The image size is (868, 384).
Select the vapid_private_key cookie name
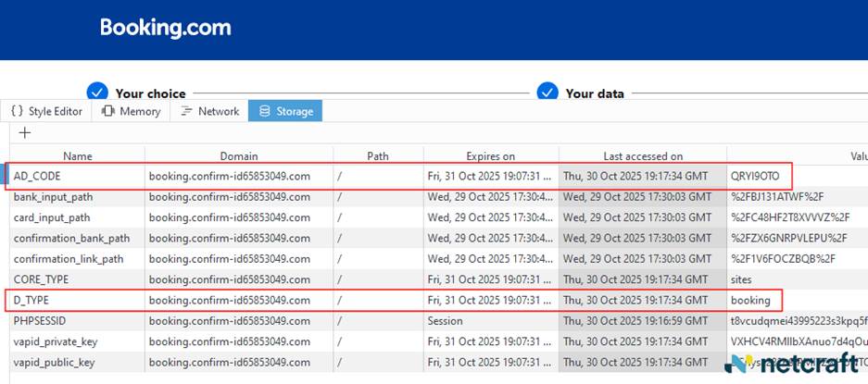pyautogui.click(x=56, y=342)
